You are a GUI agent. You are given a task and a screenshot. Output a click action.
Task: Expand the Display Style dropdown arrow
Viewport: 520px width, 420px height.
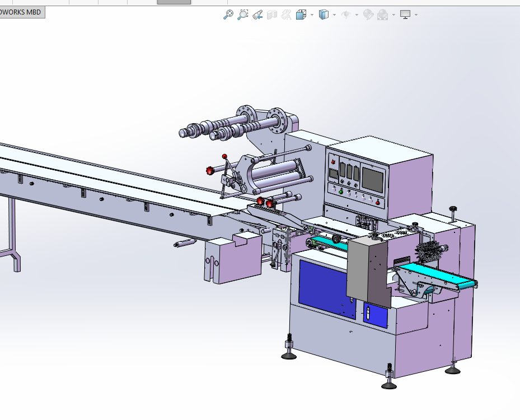[334, 15]
